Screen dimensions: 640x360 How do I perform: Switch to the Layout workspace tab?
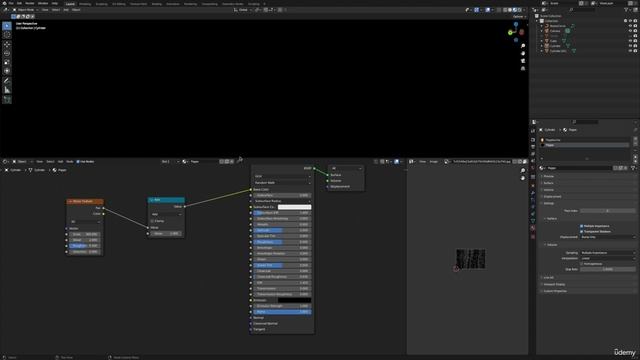[70, 4]
